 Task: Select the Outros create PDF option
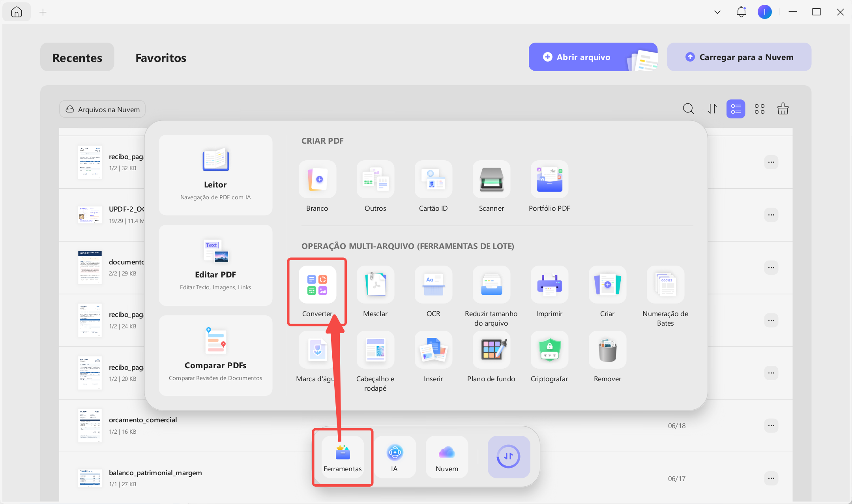[x=375, y=179]
